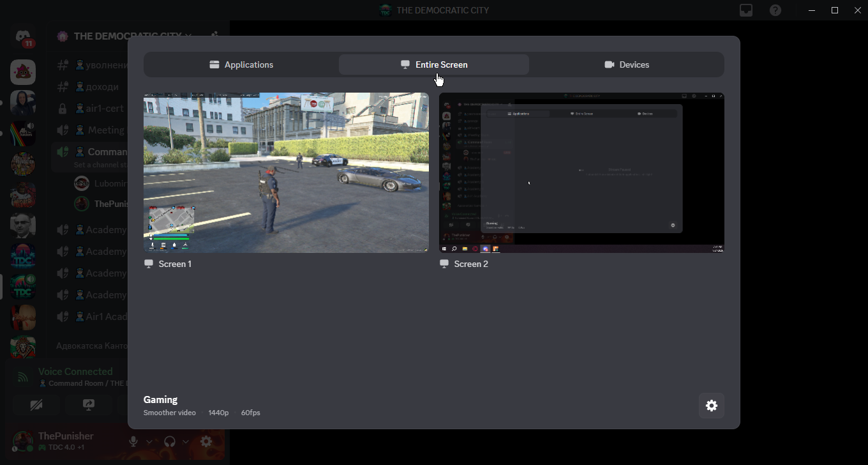868x465 pixels.
Task: Choose the Screen 2 preview thumbnail
Action: click(x=581, y=172)
